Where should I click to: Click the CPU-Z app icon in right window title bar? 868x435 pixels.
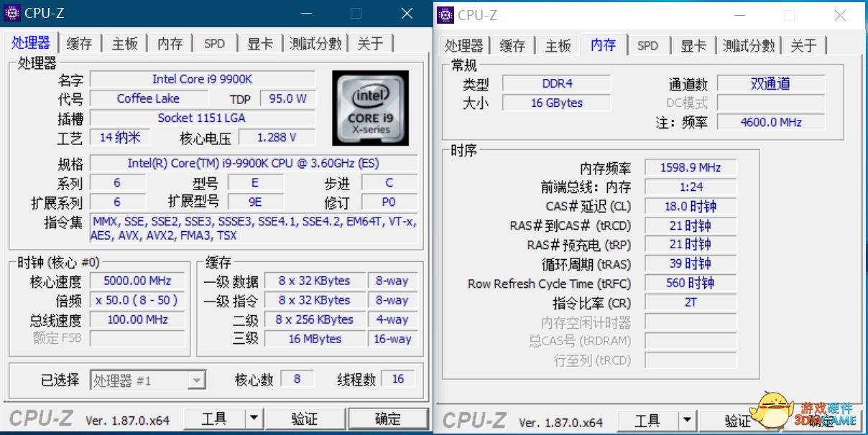(x=445, y=15)
